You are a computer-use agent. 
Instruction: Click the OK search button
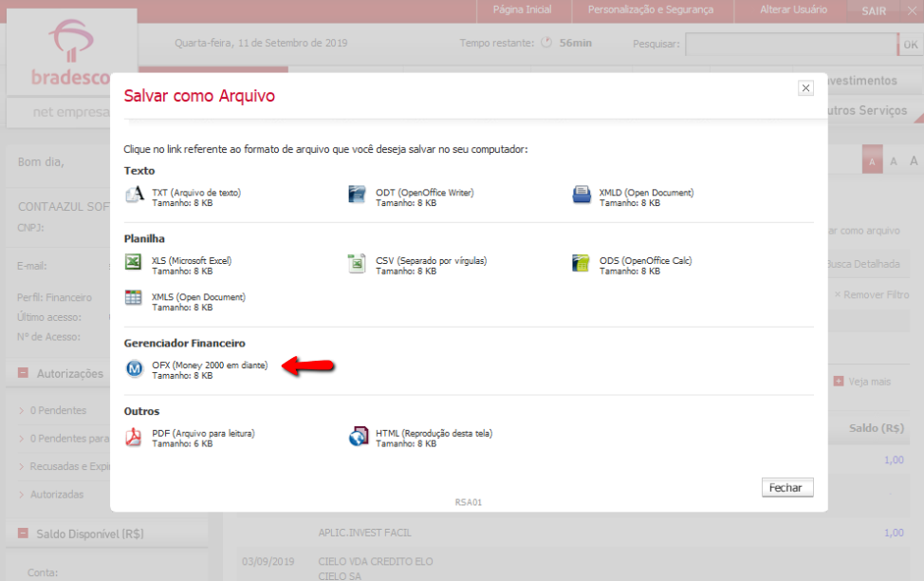pos(911,45)
